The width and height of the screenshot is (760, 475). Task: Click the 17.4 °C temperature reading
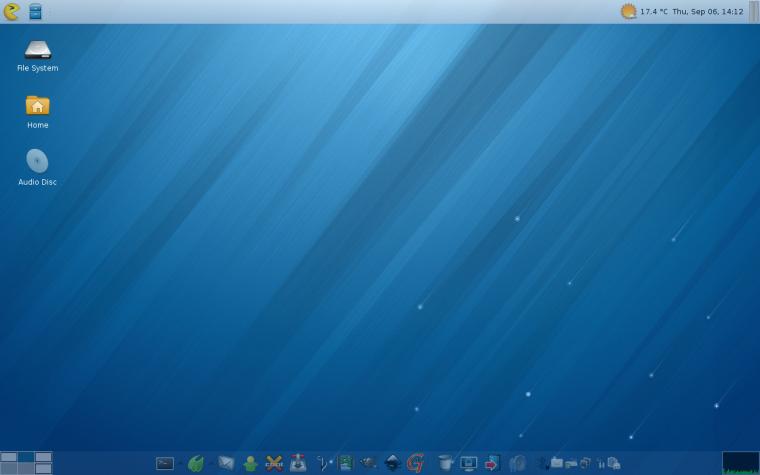click(x=653, y=12)
